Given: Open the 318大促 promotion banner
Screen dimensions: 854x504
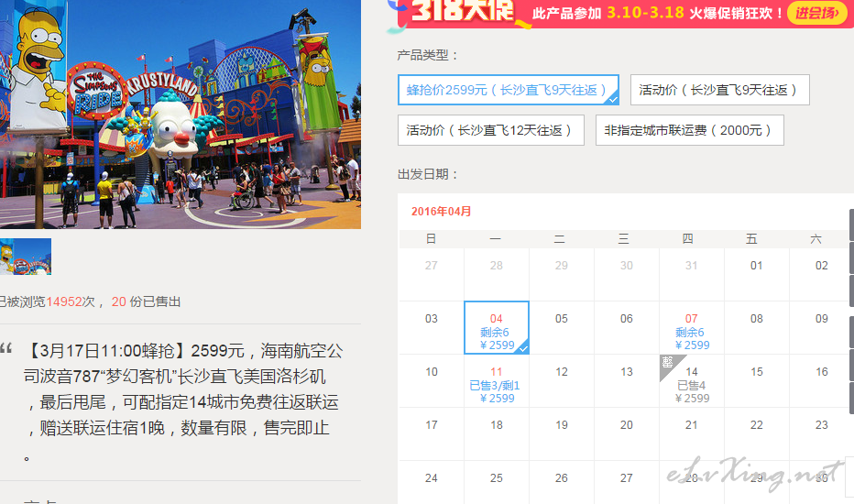Looking at the screenshot, I should pyautogui.click(x=621, y=13).
